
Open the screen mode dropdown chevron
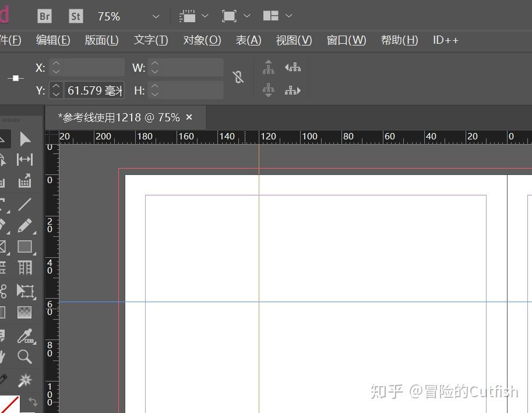click(x=247, y=16)
